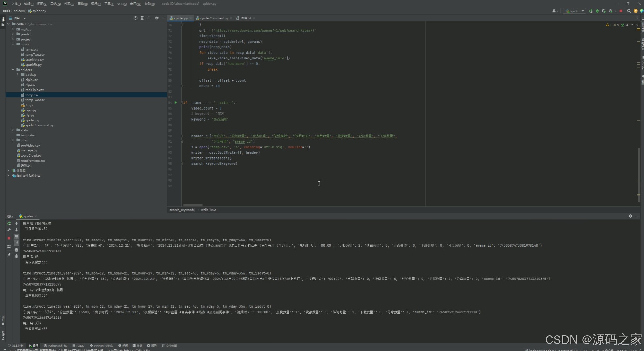The height and width of the screenshot is (351, 644).
Task: Click the print icon in Run panel
Action: [x=16, y=250]
